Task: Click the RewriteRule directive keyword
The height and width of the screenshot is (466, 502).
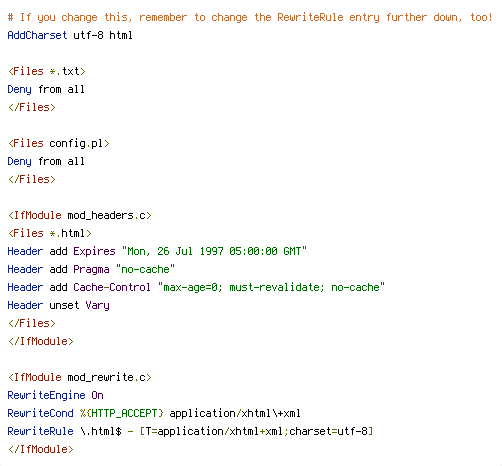Action: coord(40,431)
